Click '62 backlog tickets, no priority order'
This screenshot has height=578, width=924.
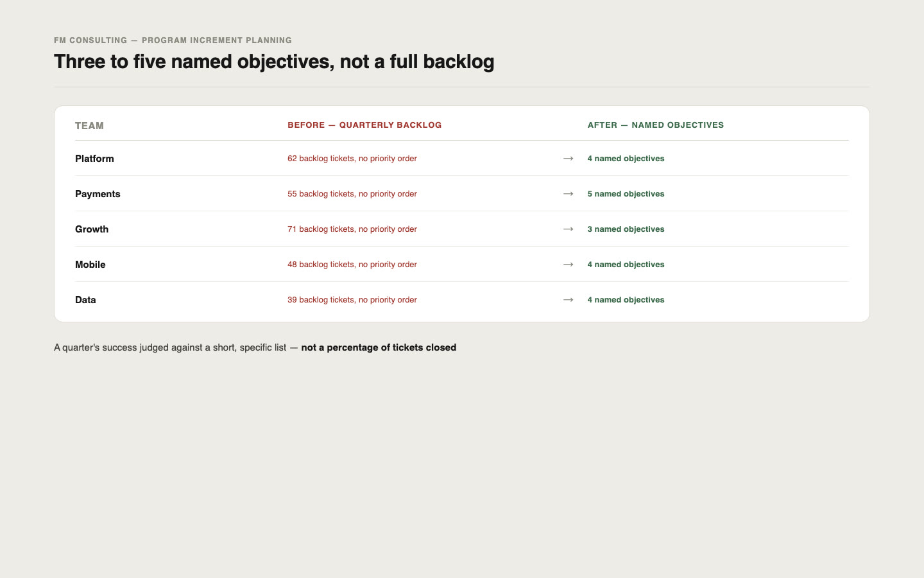(352, 159)
